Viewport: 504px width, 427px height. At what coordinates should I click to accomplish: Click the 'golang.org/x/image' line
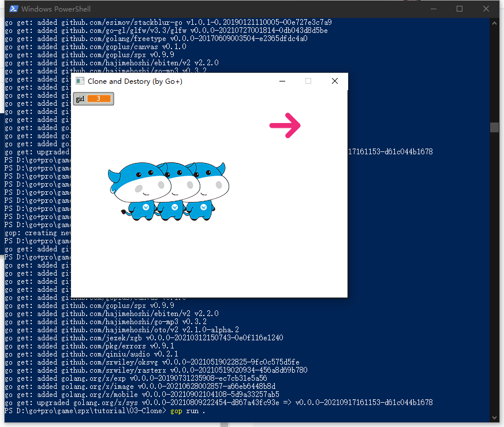pos(140,386)
